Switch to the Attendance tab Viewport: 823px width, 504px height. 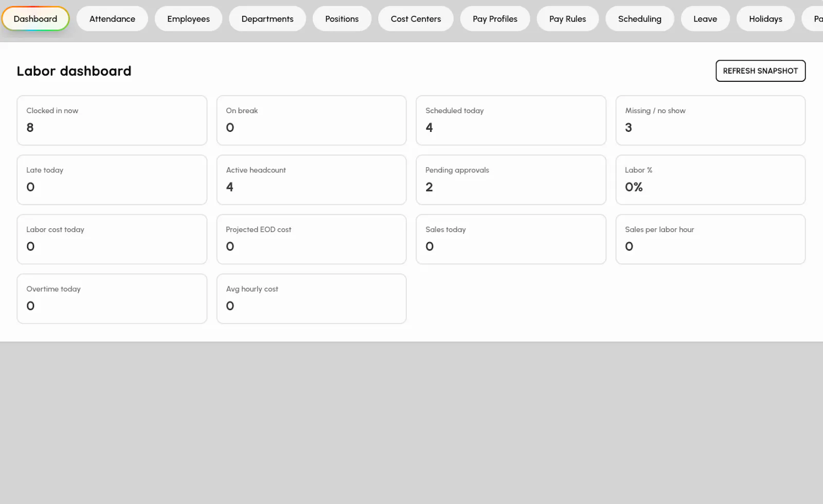coord(112,19)
